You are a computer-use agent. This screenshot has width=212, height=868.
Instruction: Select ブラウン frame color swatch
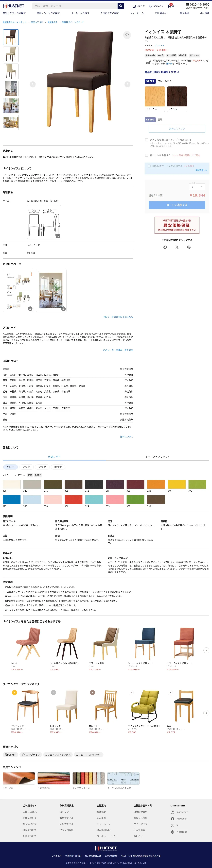177,99
